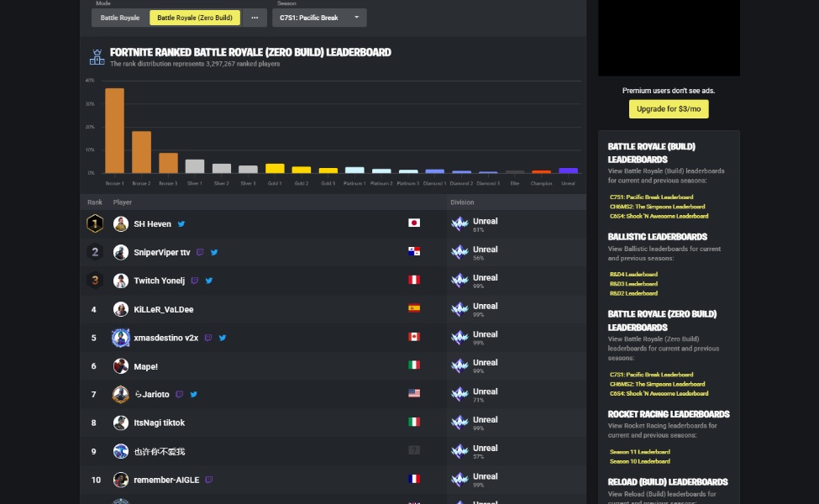Viewport: 819px width, 504px height.
Task: Open xmasdestino v2x's Twitter icon
Action: coord(223,338)
